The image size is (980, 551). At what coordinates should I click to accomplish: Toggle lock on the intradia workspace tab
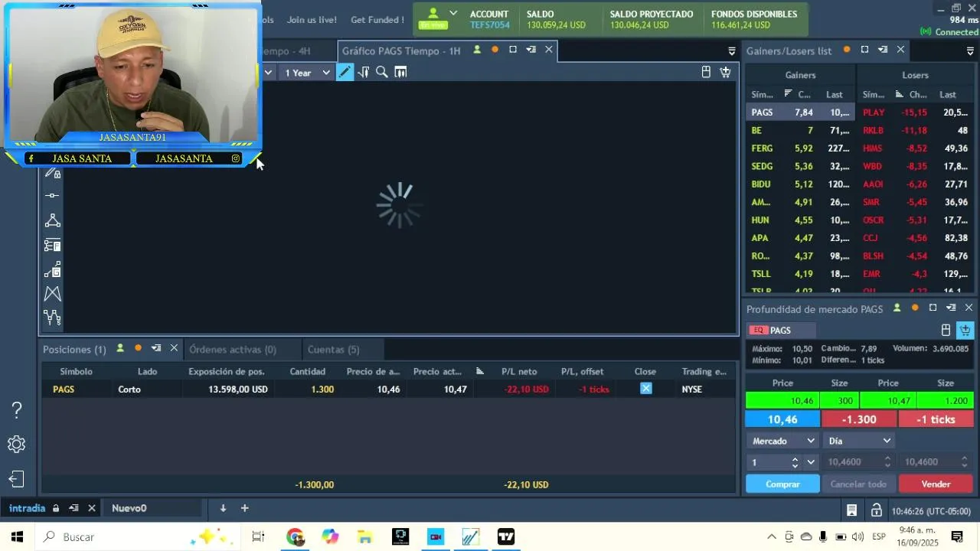coord(55,508)
